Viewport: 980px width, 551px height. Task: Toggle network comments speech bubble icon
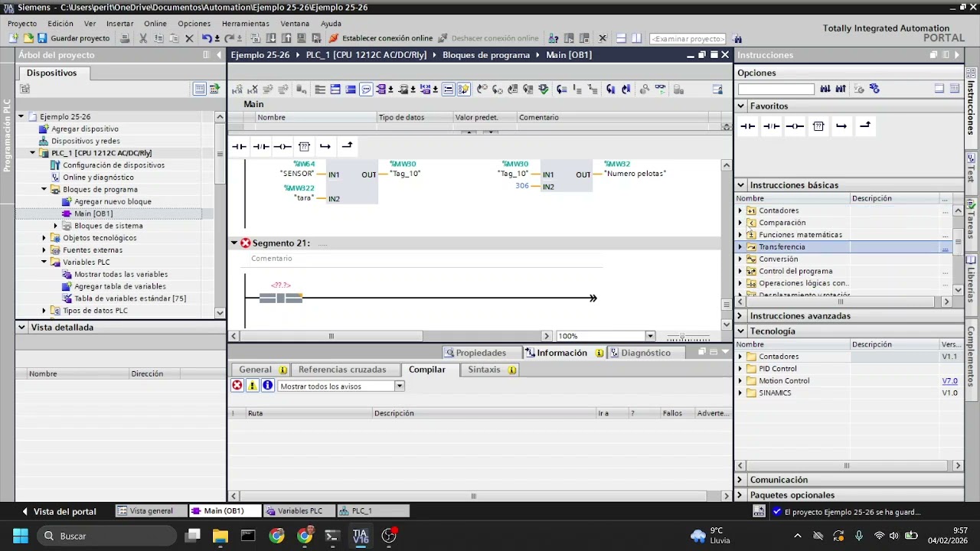366,90
